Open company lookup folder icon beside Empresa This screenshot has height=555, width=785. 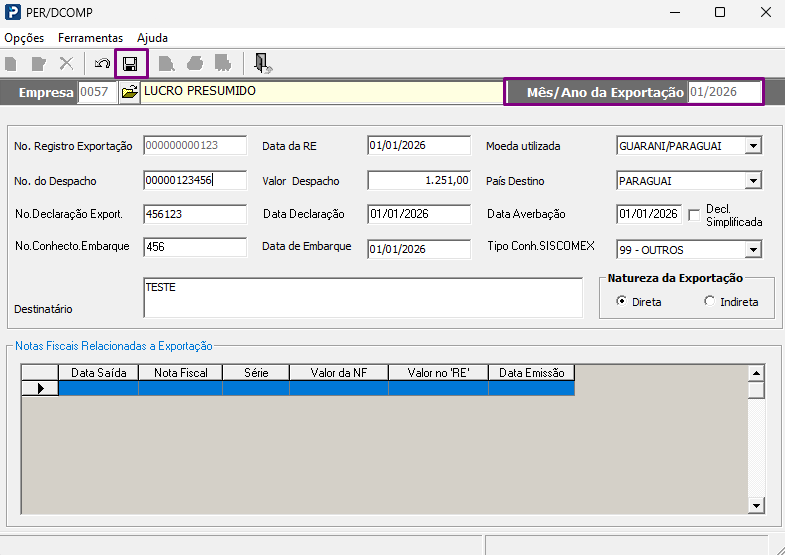click(130, 92)
